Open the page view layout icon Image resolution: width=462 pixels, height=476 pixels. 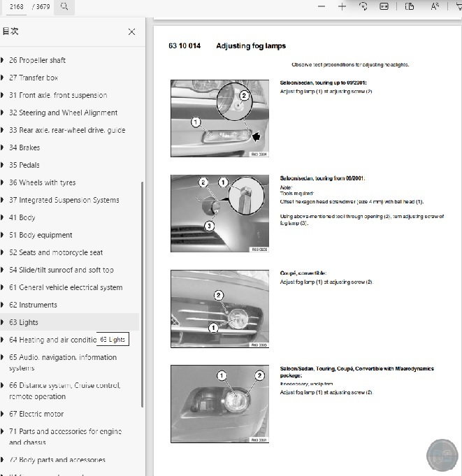pos(410,6)
